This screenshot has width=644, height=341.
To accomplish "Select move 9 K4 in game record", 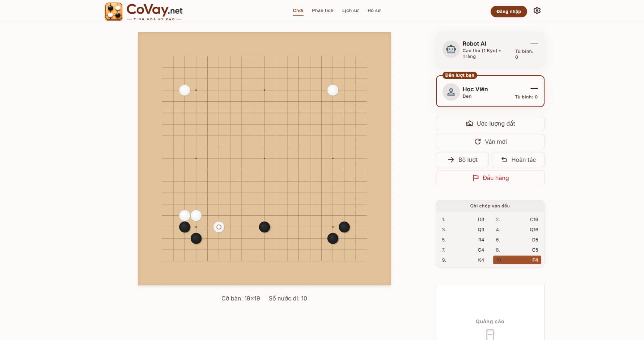I will 463,260.
